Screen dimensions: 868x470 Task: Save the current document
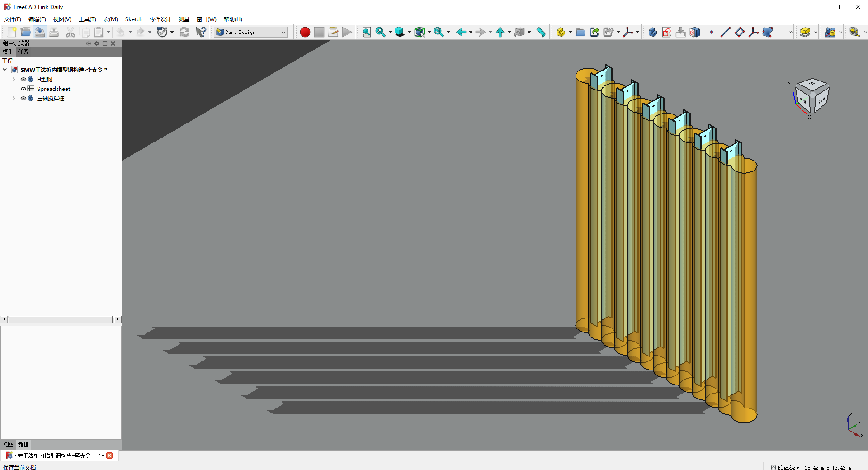40,32
